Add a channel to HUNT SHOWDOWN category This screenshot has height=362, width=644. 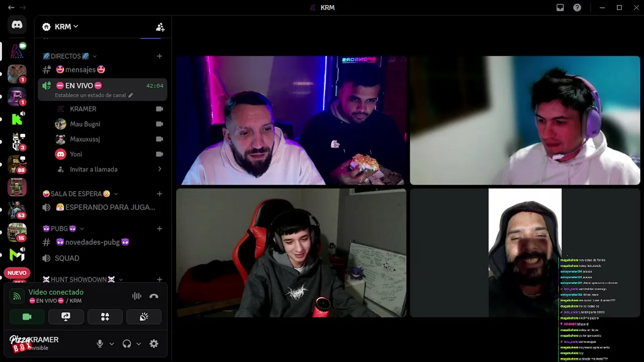[x=159, y=280]
